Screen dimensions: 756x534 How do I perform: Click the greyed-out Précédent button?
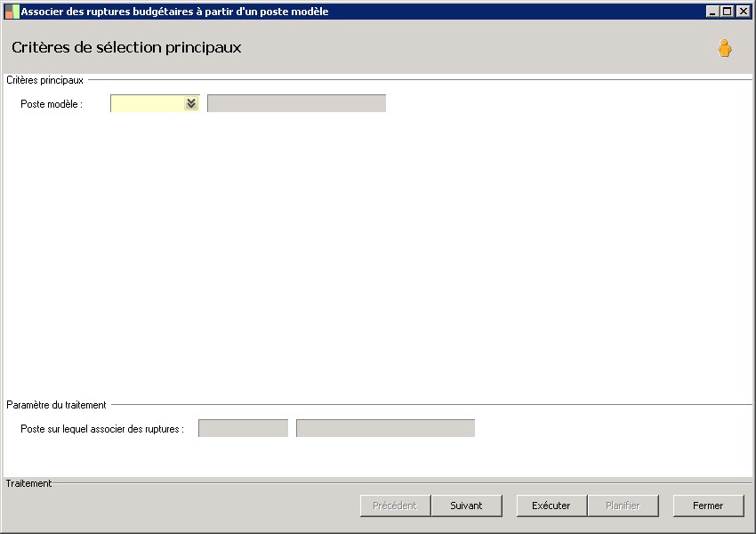click(395, 506)
